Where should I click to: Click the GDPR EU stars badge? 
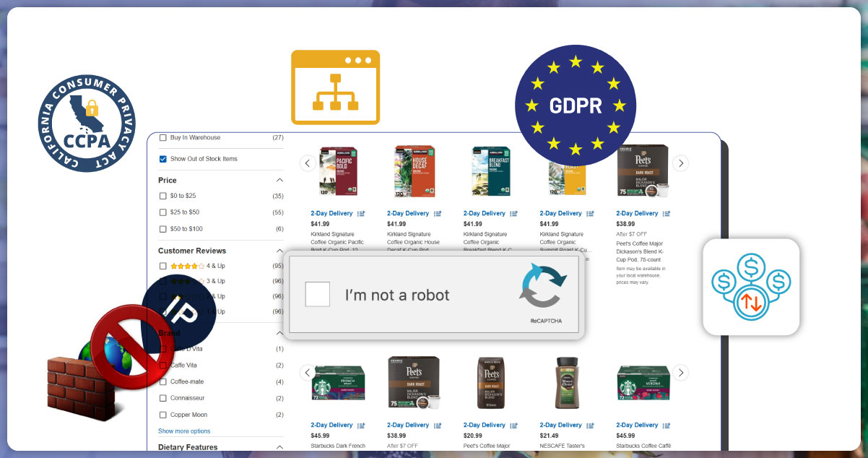[x=576, y=105]
